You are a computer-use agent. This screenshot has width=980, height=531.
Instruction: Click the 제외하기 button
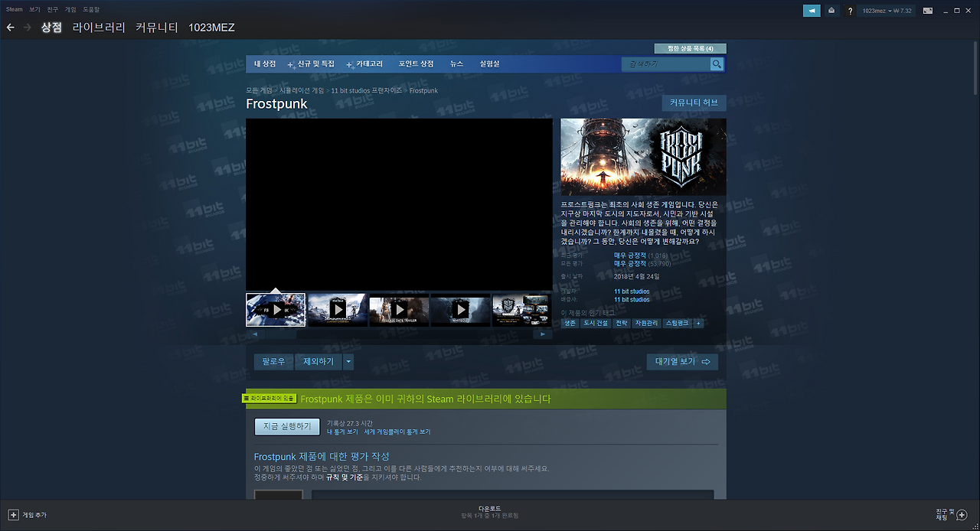[x=318, y=361]
